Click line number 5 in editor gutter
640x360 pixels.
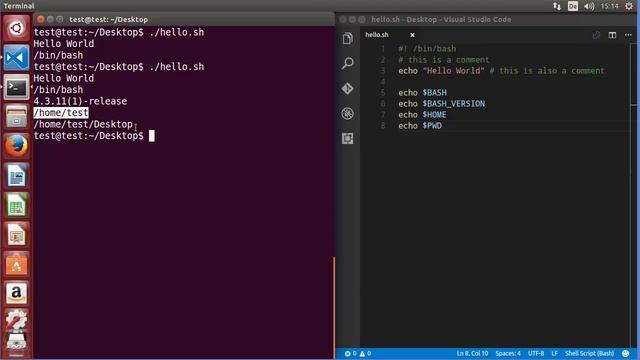pos(383,93)
